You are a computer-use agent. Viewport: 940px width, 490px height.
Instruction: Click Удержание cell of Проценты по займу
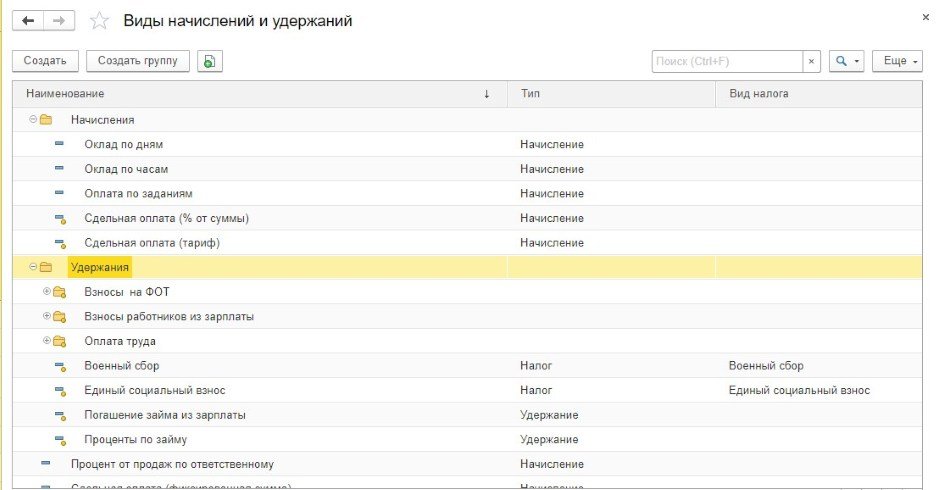[611, 440]
